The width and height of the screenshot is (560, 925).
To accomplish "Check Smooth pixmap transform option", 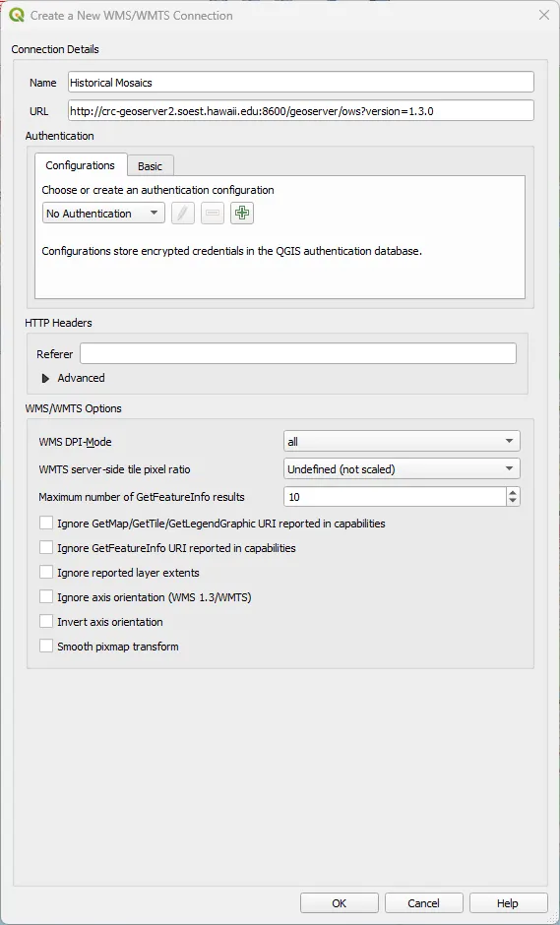I will (x=46, y=647).
